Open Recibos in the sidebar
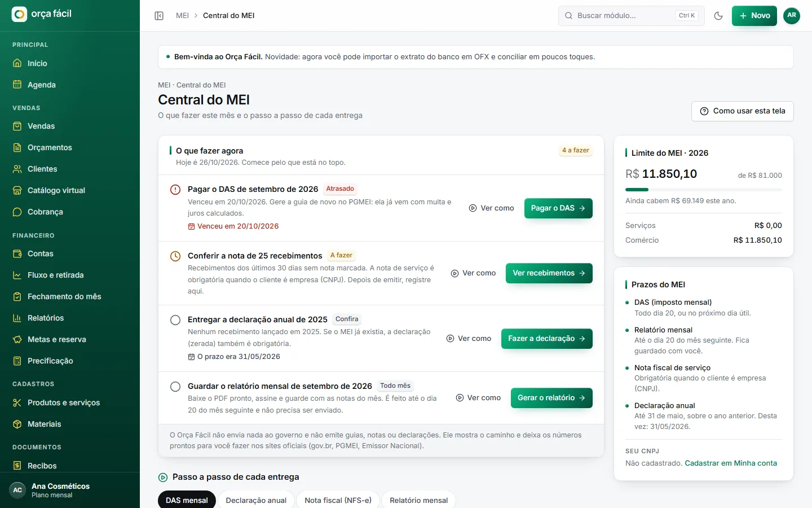The height and width of the screenshot is (508, 812). click(x=70, y=466)
